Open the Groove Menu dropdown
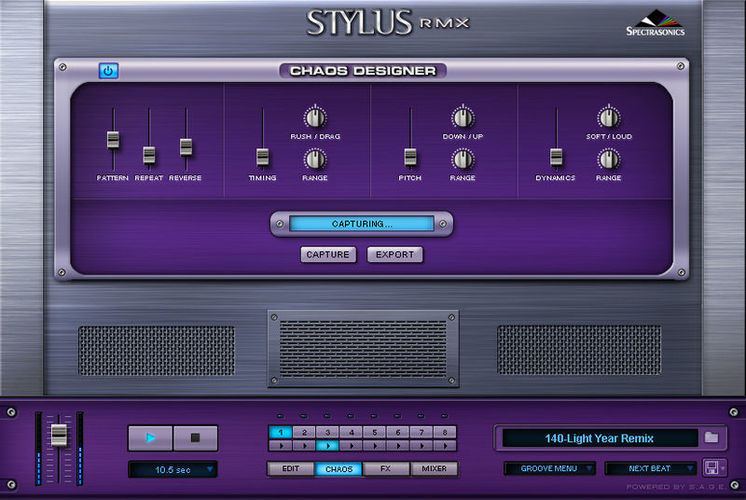 point(550,469)
